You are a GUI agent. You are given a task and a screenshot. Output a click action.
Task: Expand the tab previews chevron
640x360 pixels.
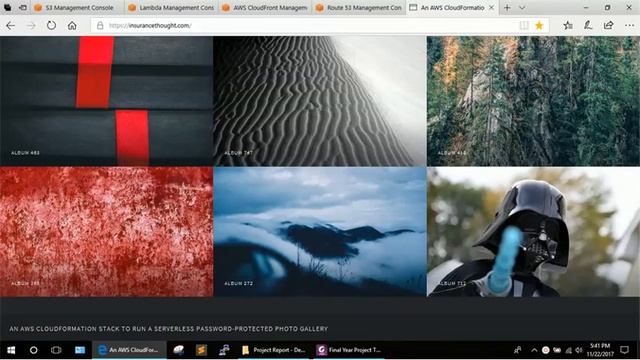[522, 8]
